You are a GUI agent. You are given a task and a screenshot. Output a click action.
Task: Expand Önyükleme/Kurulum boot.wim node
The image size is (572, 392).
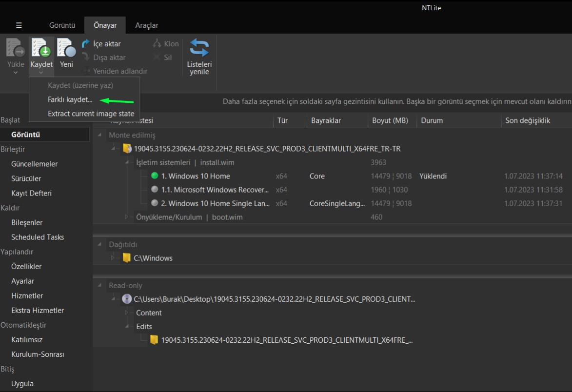coord(127,217)
